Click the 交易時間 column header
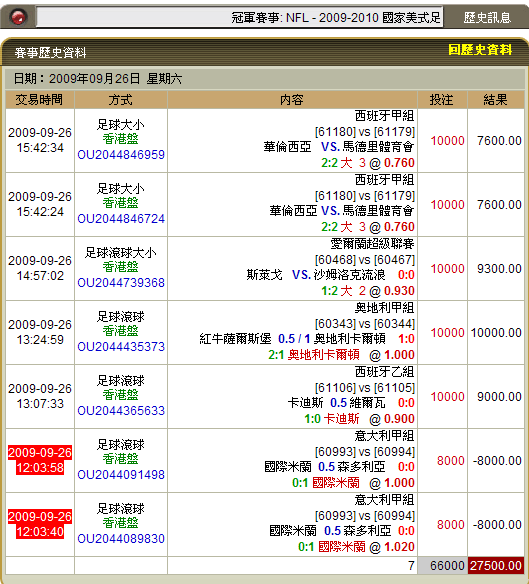The height and width of the screenshot is (584, 529). point(39,100)
